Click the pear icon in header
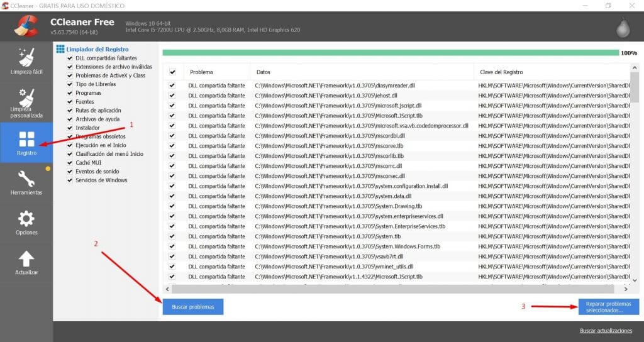 (x=623, y=28)
